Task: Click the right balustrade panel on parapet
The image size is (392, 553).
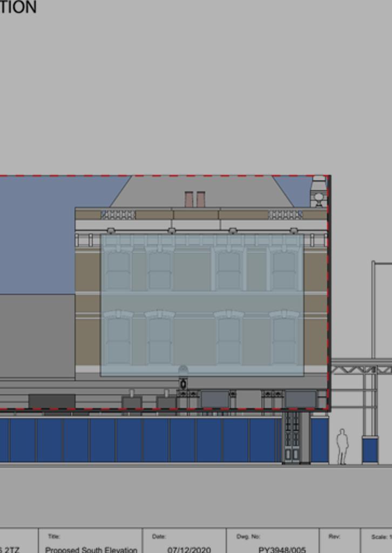Action: click(285, 215)
